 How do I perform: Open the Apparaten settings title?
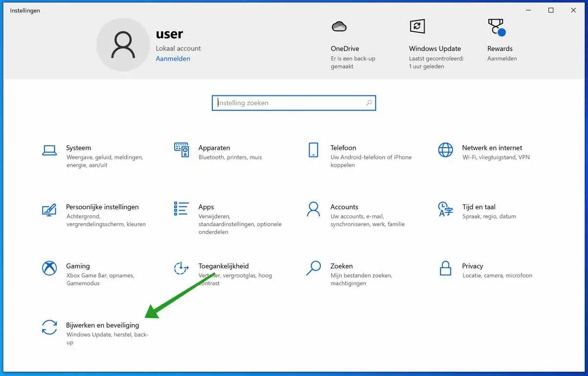[x=214, y=148]
